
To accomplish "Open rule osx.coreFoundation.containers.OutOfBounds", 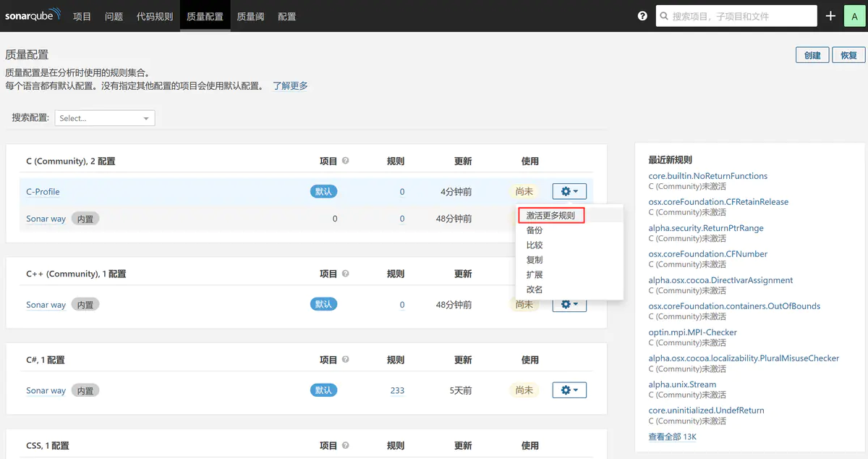I will (734, 306).
